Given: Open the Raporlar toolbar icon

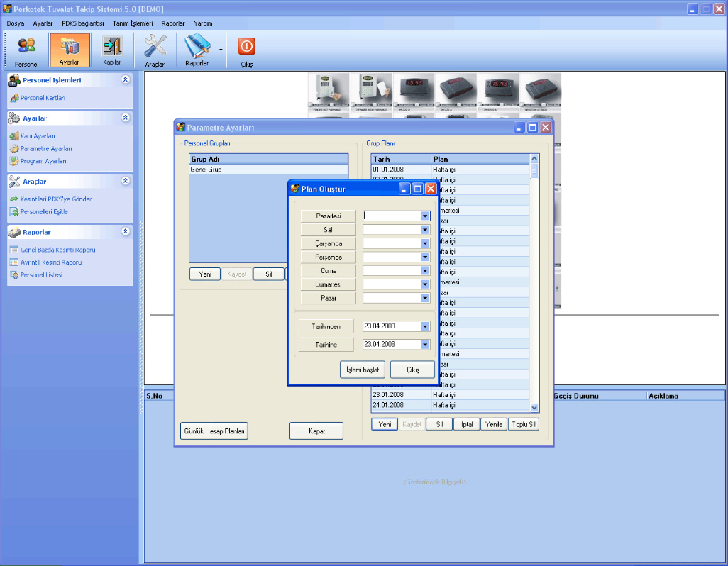Looking at the screenshot, I should pos(197,46).
